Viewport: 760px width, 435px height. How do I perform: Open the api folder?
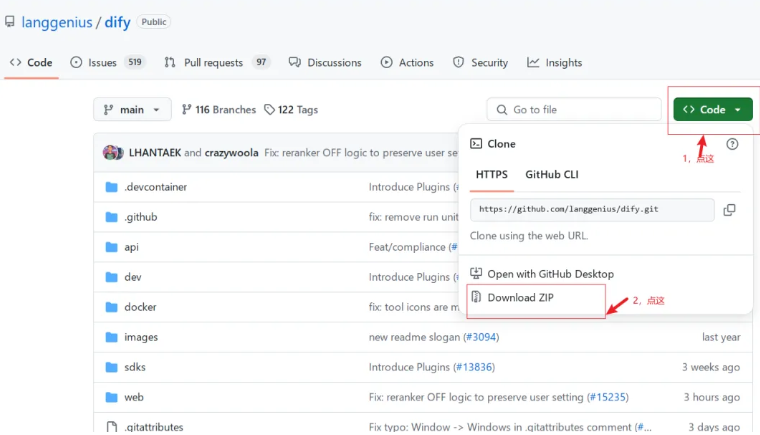coord(131,247)
